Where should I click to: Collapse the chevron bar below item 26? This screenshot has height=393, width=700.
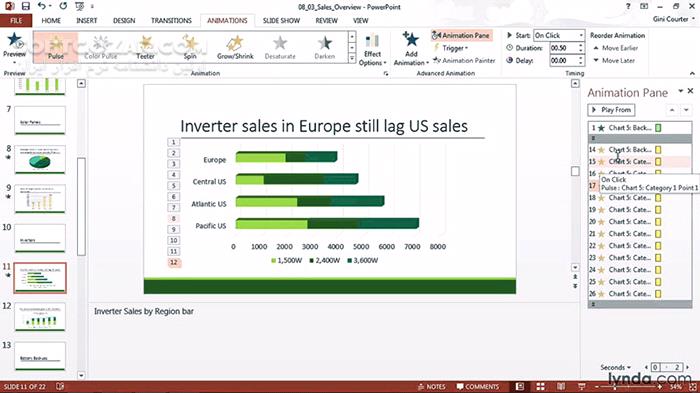click(640, 304)
